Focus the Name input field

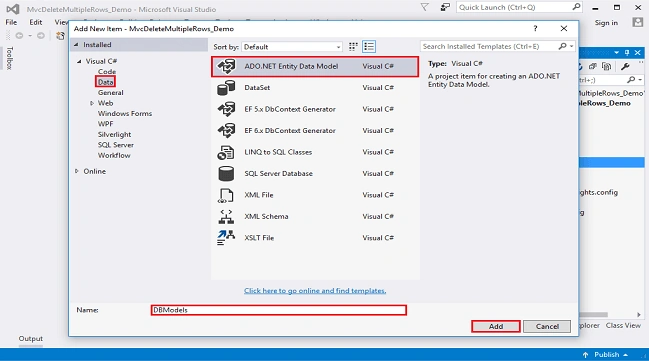tap(279, 310)
